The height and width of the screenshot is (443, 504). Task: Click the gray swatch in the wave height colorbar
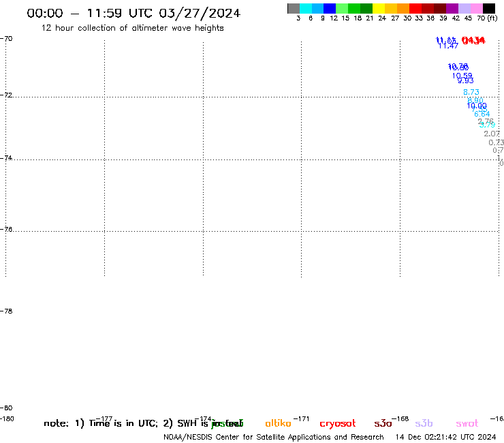click(294, 8)
